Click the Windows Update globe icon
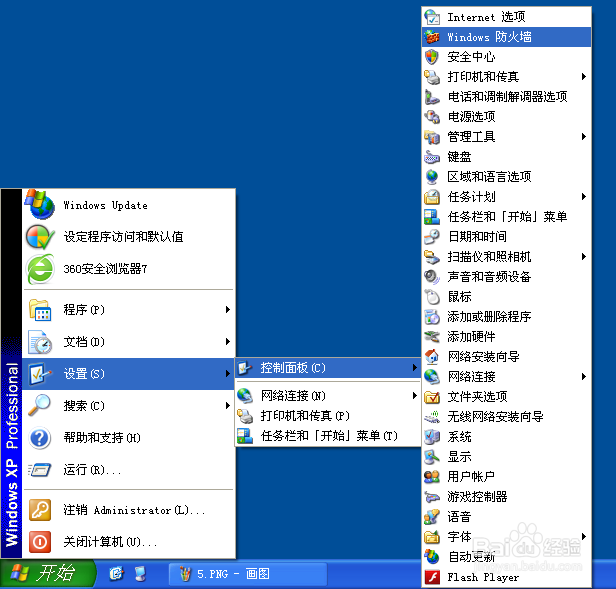The image size is (616, 589). point(39,205)
